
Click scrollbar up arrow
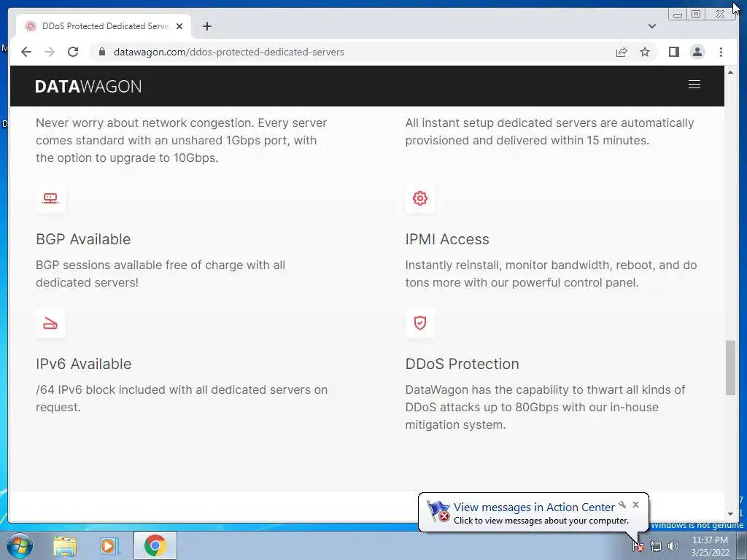730,72
